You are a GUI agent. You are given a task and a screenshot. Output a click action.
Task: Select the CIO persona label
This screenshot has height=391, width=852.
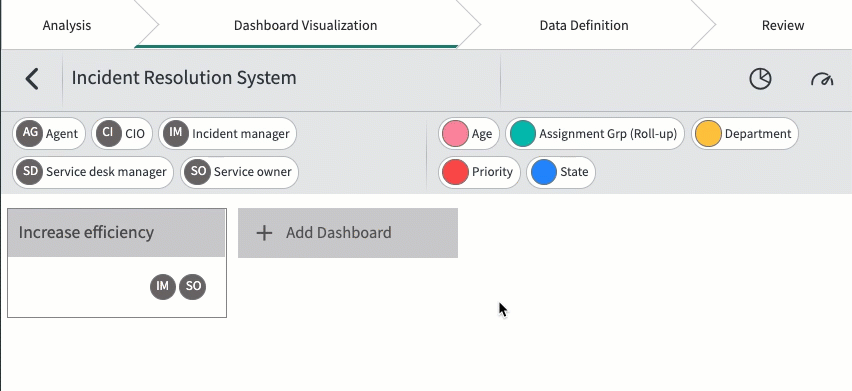[135, 134]
